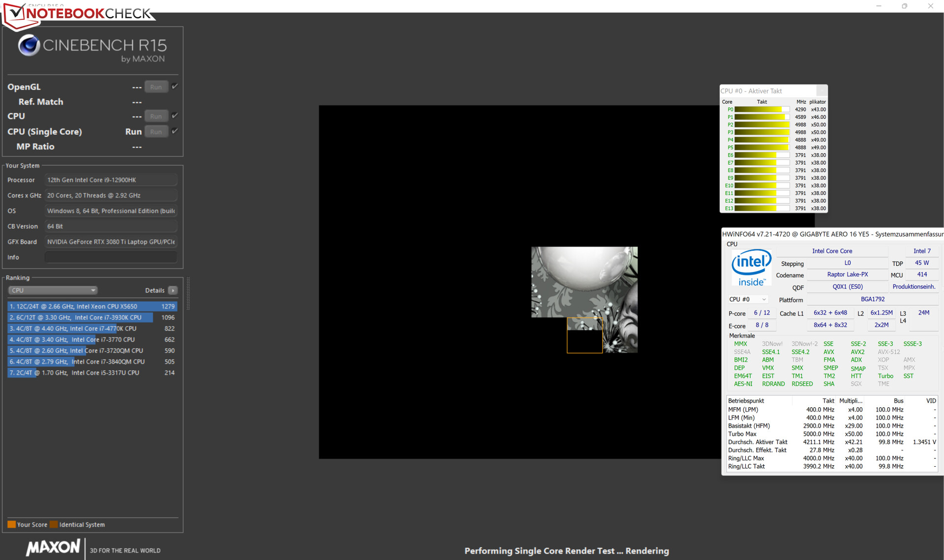
Task: Toggle the OpenGL test checkbox
Action: (x=175, y=86)
